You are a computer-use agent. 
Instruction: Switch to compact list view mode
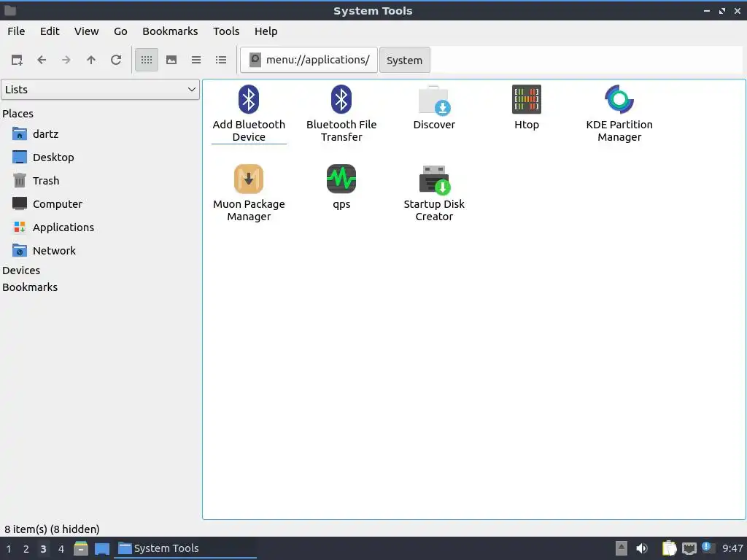[196, 60]
